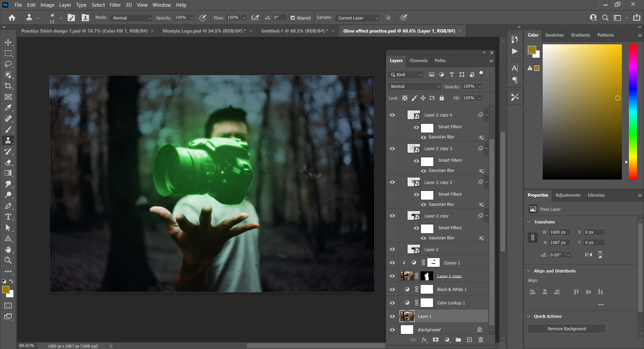Select the Lasso tool

coord(8,64)
